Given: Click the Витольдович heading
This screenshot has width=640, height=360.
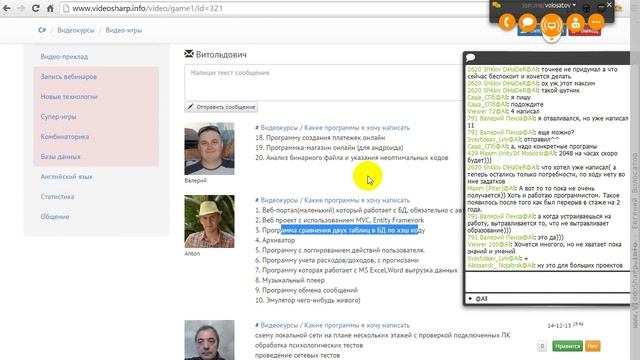Looking at the screenshot, I should [x=221, y=55].
